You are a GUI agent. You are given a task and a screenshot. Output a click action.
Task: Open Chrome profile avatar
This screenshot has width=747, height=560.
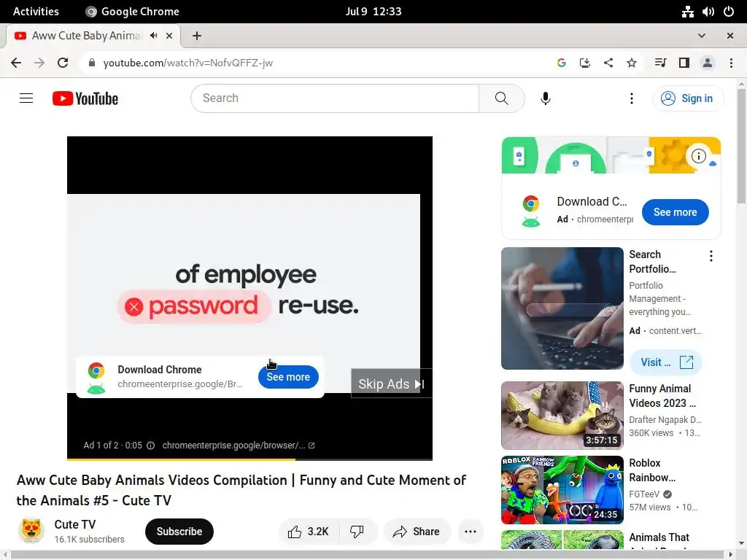coord(708,63)
